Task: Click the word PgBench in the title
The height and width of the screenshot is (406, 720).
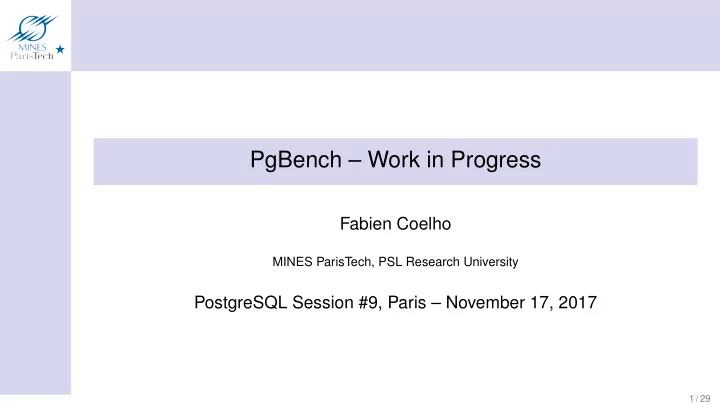Action: point(296,160)
